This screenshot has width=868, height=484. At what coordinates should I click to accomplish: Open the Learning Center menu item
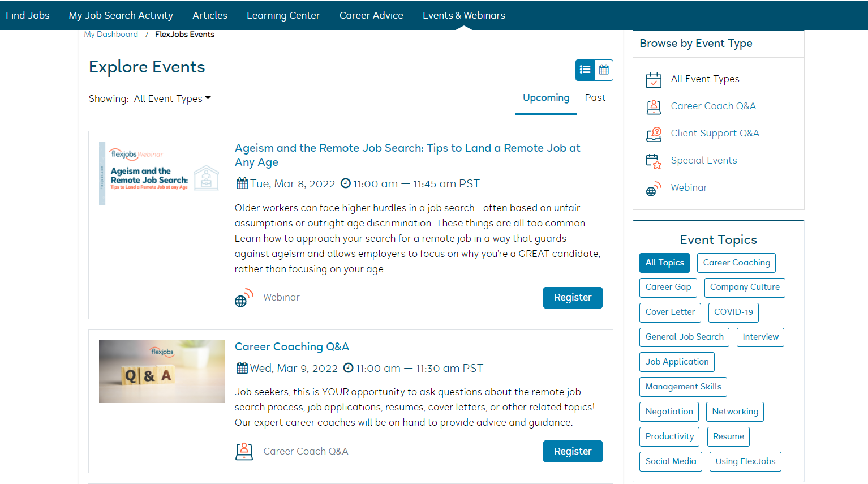coord(283,15)
